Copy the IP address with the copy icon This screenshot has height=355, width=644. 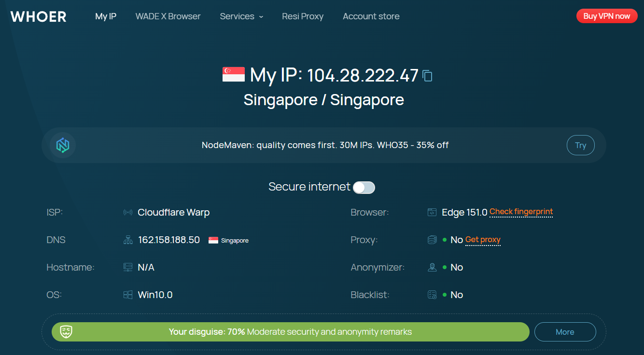point(427,76)
